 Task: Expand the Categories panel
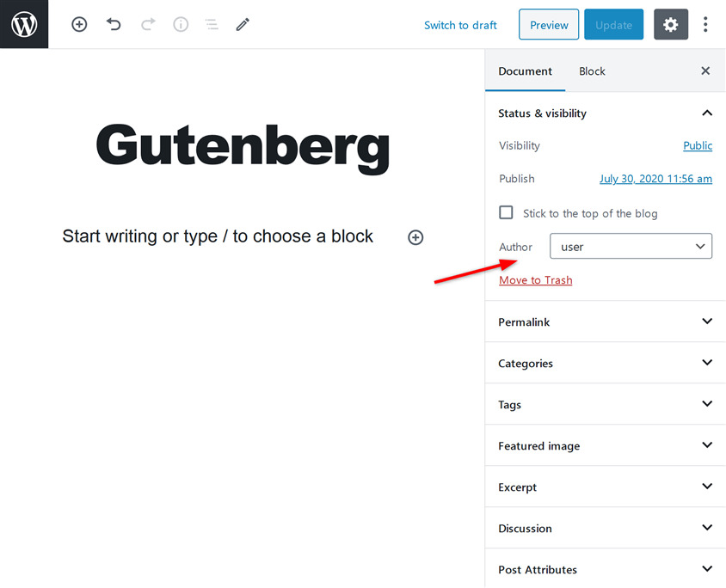coord(605,363)
